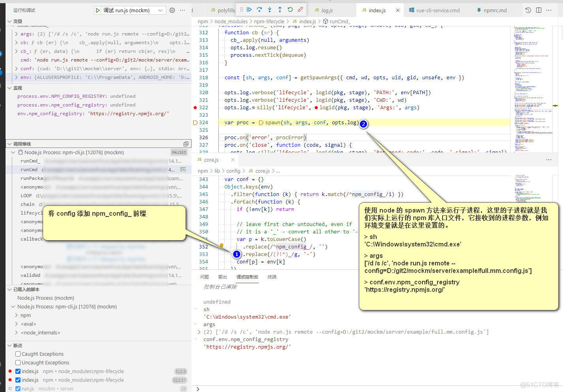Switch to the log.js tab
563x392 pixels.
327,11
